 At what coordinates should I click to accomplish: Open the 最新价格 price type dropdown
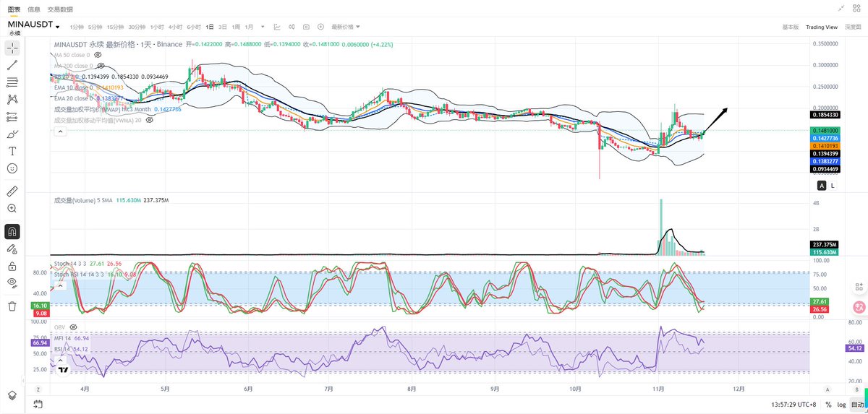[346, 27]
